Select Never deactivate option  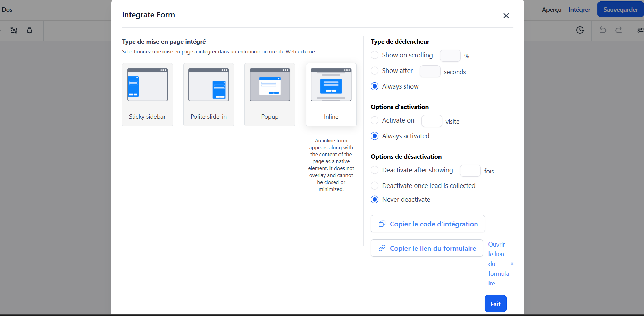375,200
